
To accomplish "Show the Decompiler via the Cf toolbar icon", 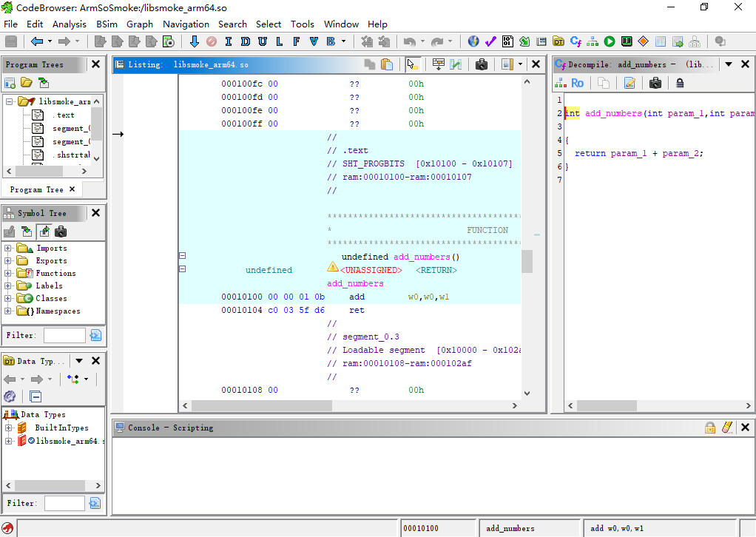I will [576, 41].
